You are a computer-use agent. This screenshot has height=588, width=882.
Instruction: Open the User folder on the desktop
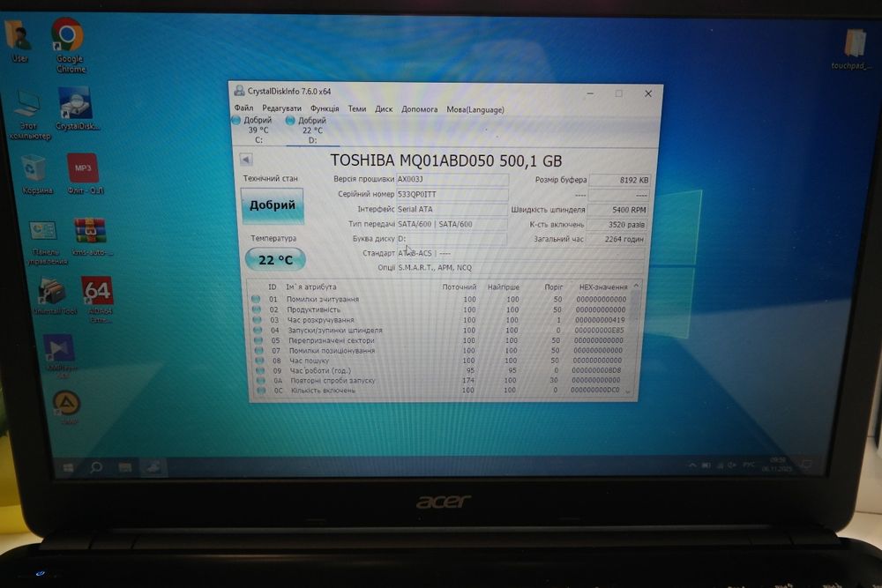(19, 41)
